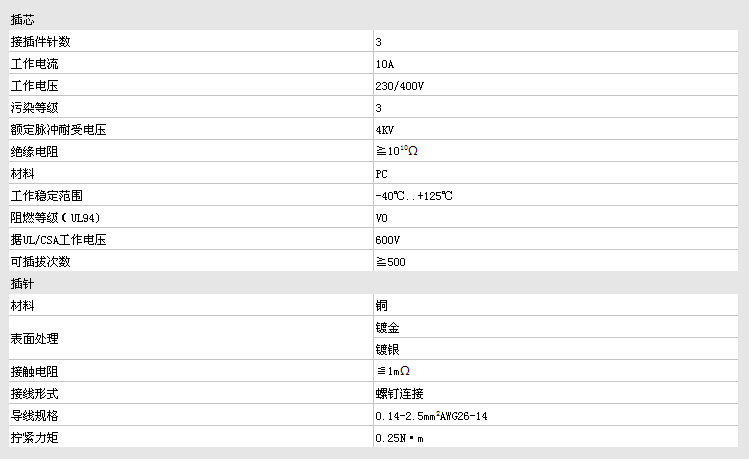Click the 0.14-2.5mm² AWG26-14 wire spec
Viewport: 749px width, 459px height.
pos(431,415)
